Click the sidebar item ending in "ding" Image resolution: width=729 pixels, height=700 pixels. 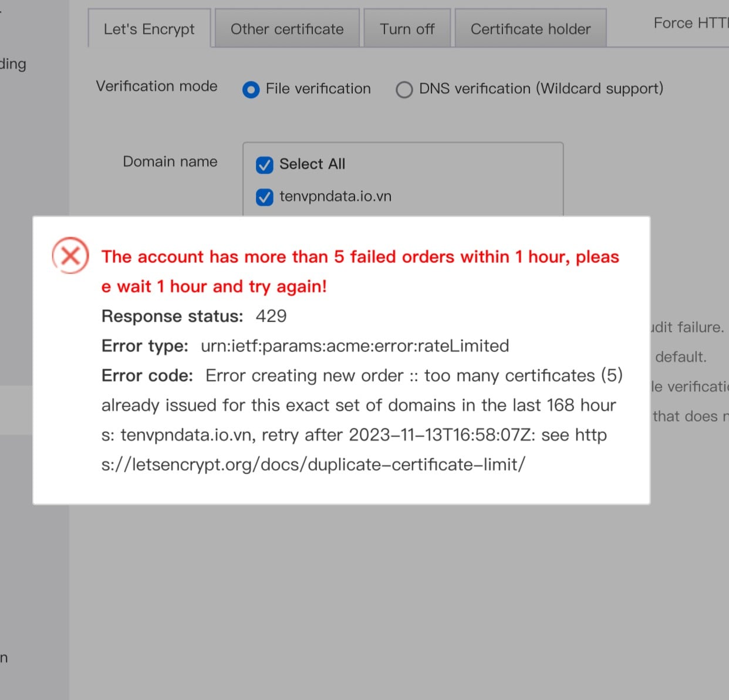[x=13, y=64]
